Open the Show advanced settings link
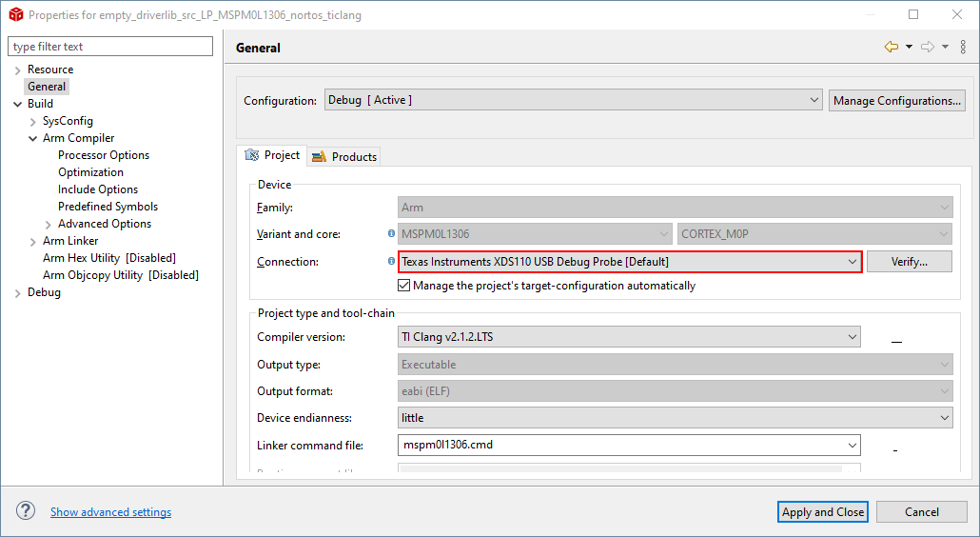 point(110,512)
